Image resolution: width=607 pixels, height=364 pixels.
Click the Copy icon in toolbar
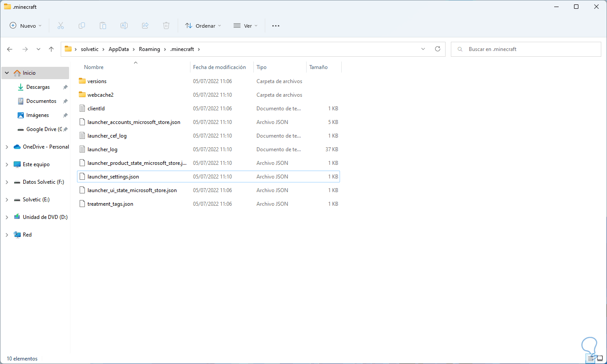(x=82, y=26)
